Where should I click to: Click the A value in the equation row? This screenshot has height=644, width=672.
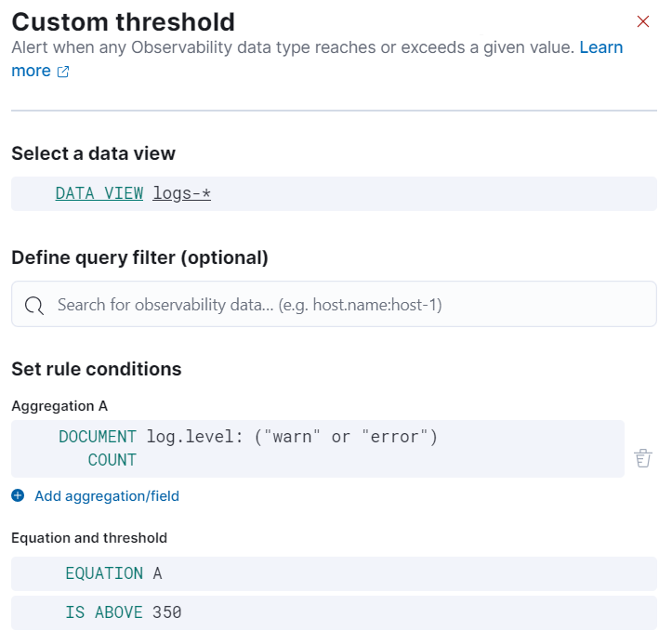pyautogui.click(x=157, y=573)
